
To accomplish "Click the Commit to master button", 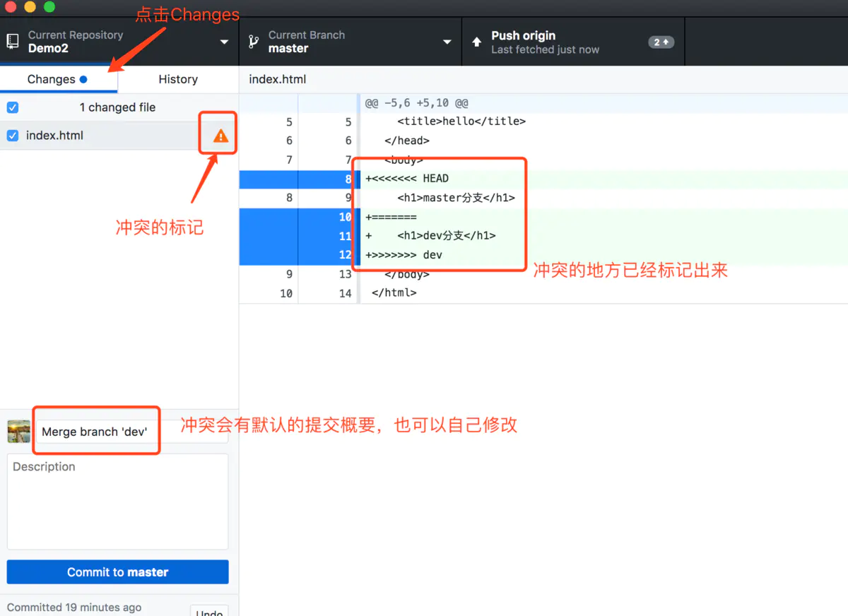I will coord(117,571).
